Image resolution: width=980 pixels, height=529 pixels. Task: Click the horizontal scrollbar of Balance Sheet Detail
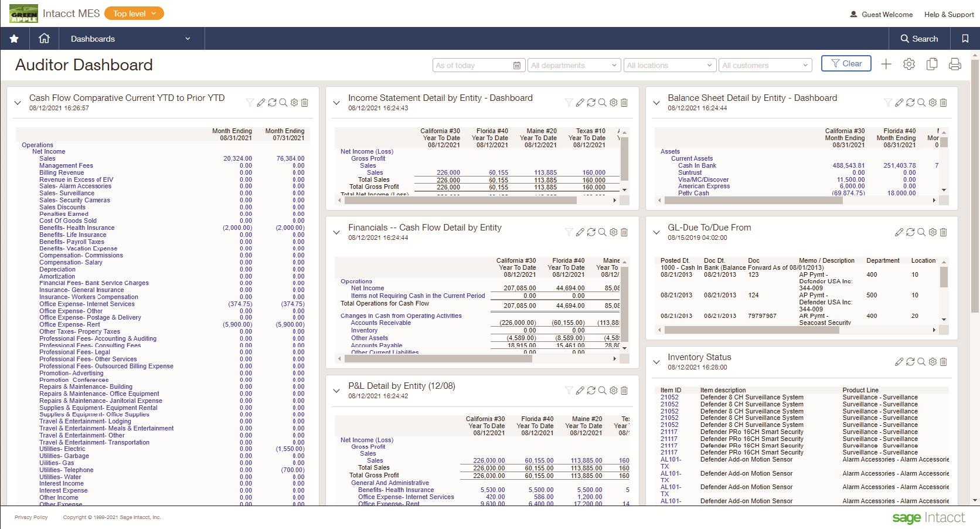tap(753, 201)
